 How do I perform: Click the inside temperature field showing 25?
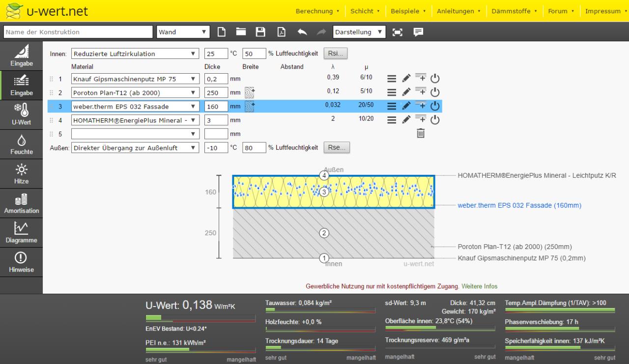tap(216, 54)
